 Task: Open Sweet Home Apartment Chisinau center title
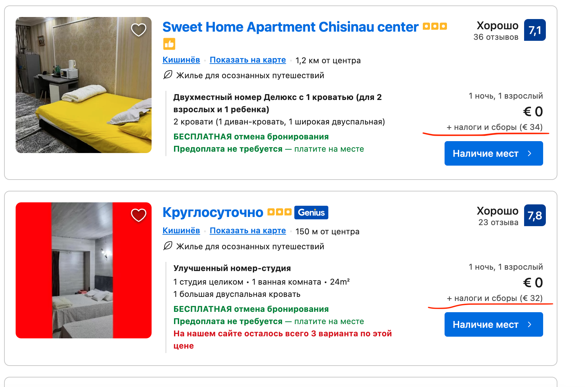tap(290, 27)
